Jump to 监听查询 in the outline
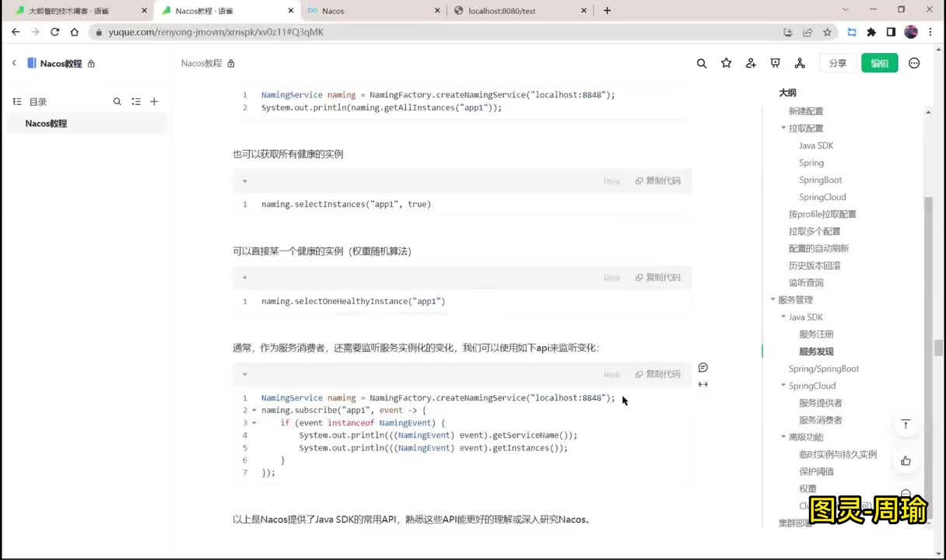This screenshot has height=560, width=946. coord(806,282)
